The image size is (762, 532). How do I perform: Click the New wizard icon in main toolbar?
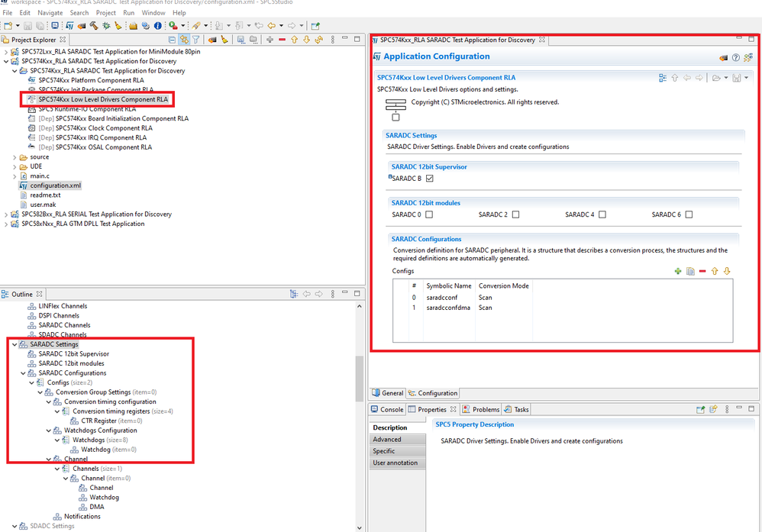(8, 26)
